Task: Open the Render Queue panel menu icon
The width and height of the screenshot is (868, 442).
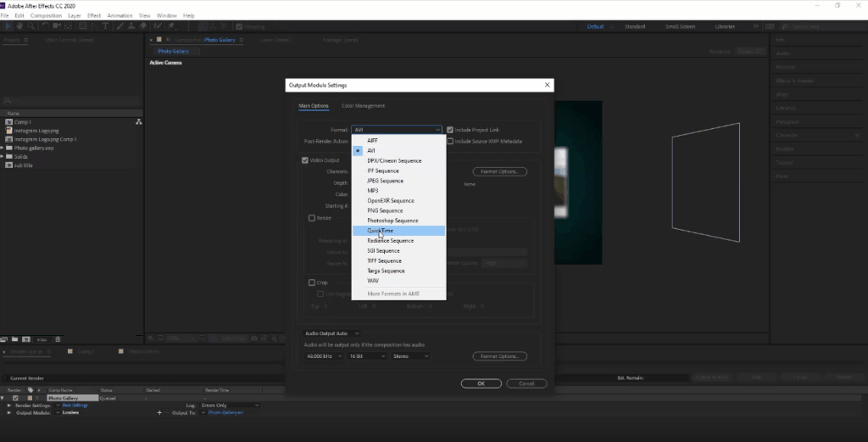Action: (x=49, y=352)
